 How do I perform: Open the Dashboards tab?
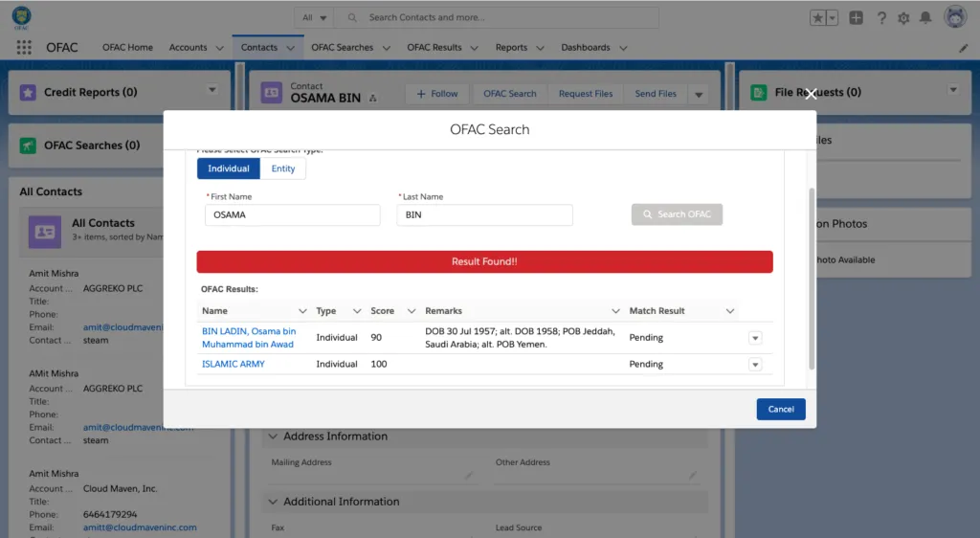click(586, 48)
